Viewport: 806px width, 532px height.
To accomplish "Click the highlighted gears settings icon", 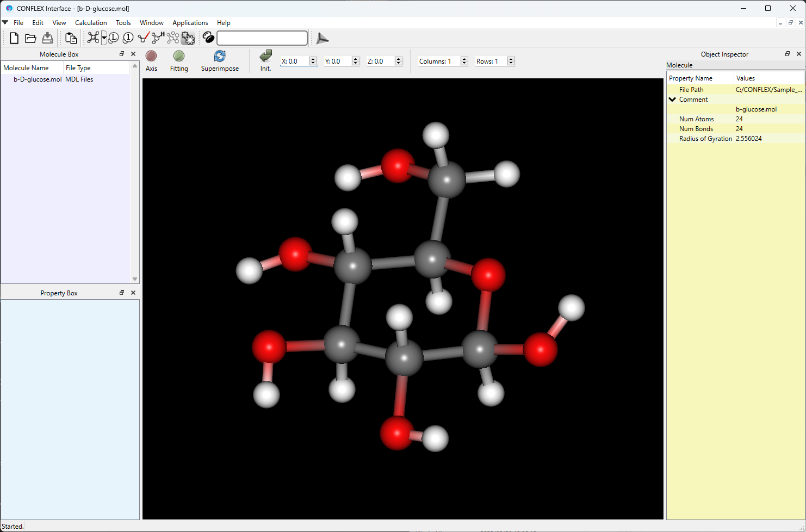I will pos(188,38).
